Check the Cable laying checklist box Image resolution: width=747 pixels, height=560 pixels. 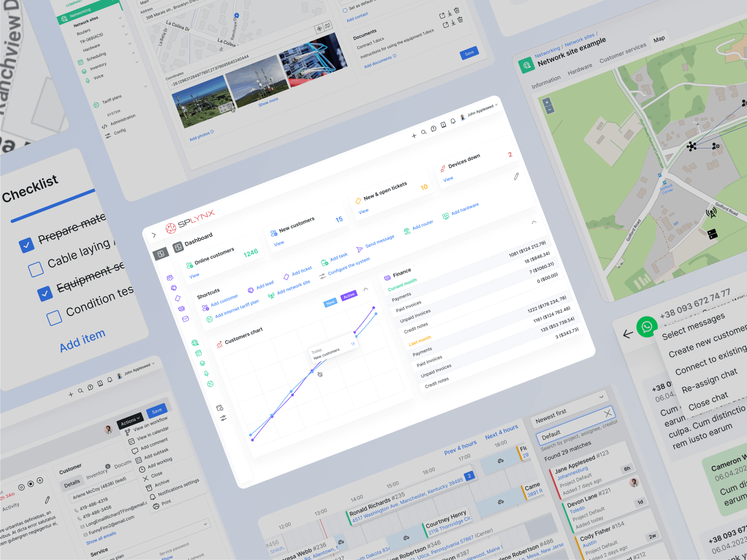(36, 269)
